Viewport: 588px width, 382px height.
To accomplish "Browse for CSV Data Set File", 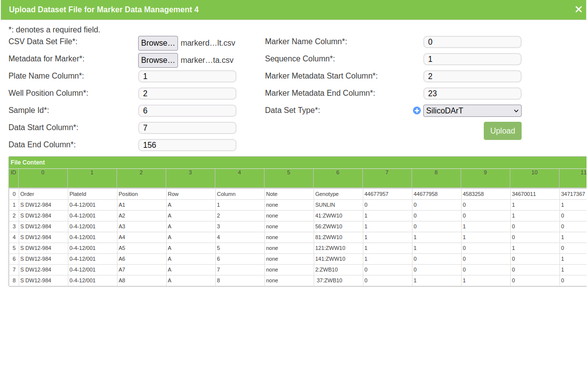I will (x=158, y=43).
